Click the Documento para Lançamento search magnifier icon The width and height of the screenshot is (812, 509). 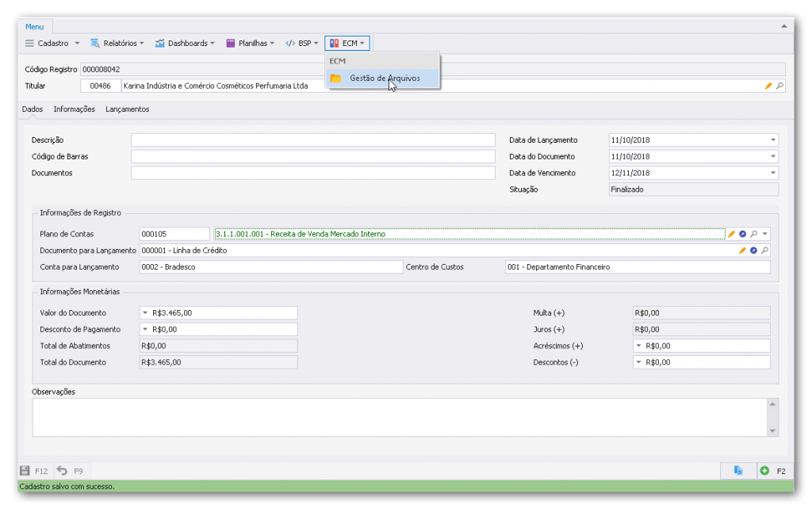[764, 251]
